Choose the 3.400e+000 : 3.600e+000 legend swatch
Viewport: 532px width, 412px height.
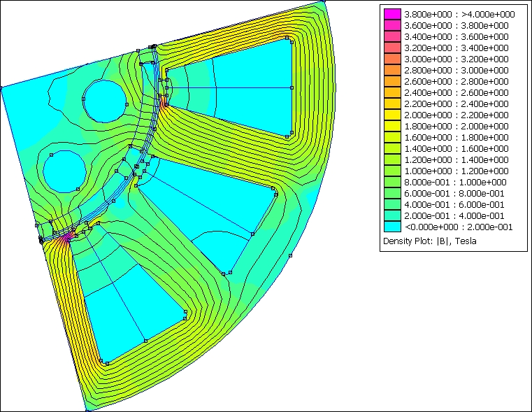pyautogui.click(x=393, y=37)
